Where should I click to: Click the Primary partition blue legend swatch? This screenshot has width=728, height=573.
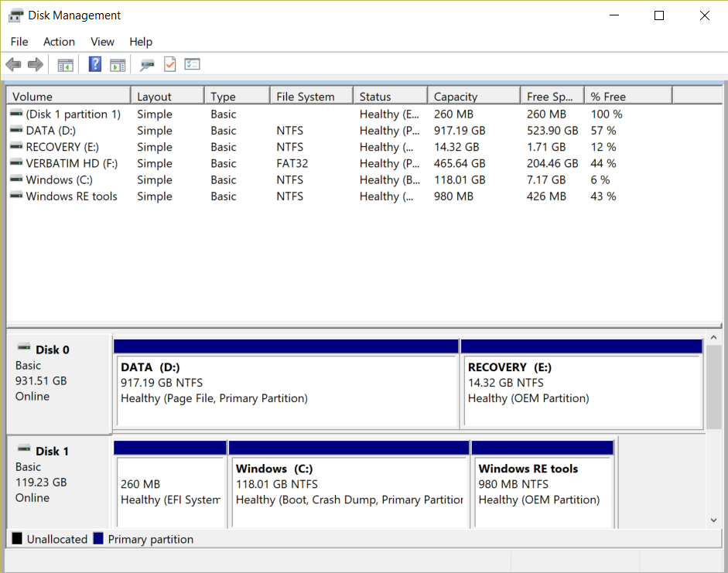pyautogui.click(x=98, y=539)
